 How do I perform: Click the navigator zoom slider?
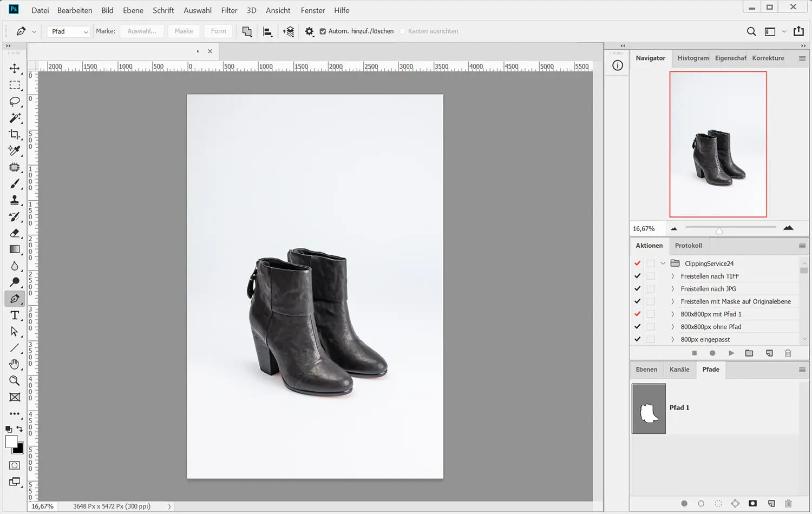point(719,230)
